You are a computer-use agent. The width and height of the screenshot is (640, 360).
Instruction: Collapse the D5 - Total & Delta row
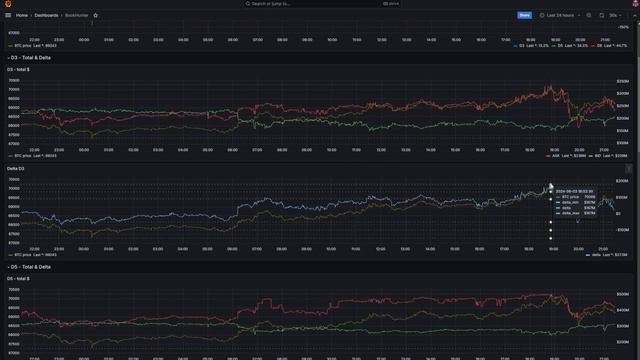(x=29, y=267)
